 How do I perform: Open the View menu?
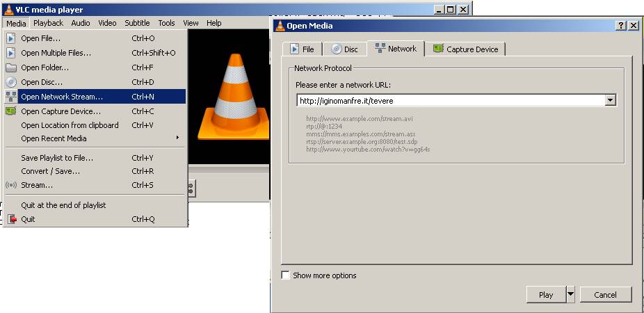point(191,23)
